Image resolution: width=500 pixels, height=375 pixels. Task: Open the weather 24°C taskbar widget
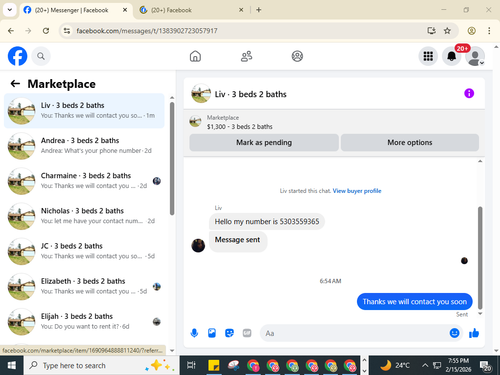(x=395, y=365)
